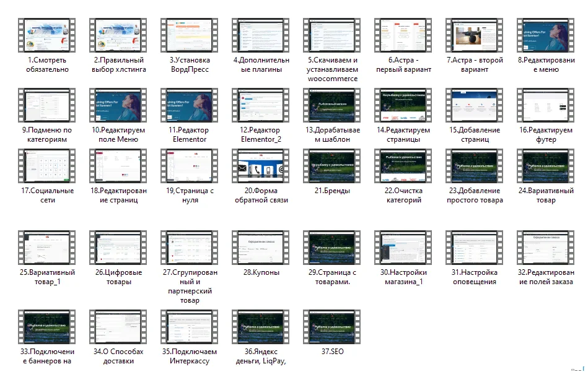Image resolution: width=588 pixels, height=377 pixels.
Task: Click the '26.Цифровые товары' video thumbnail
Action: (x=118, y=247)
